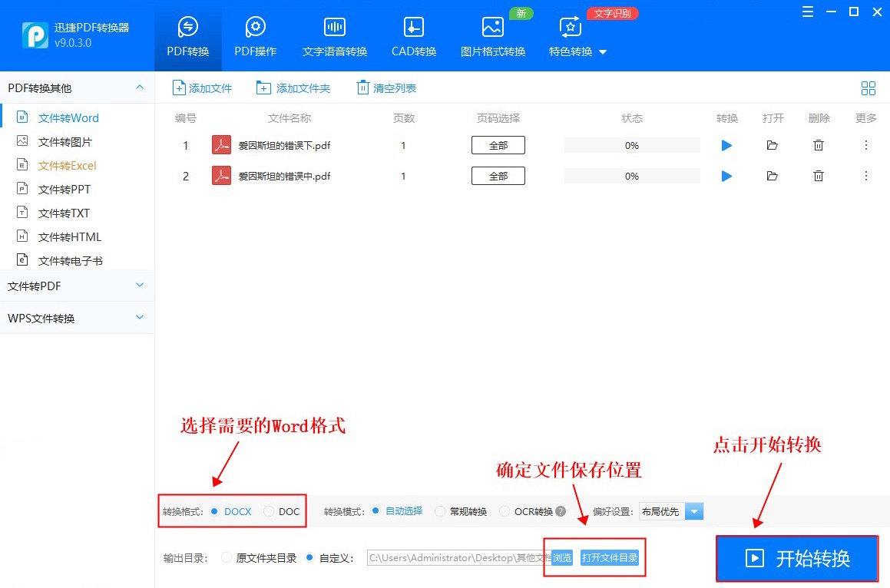Click 清空列表 to clear the file list
This screenshot has height=588, width=890.
[x=386, y=88]
